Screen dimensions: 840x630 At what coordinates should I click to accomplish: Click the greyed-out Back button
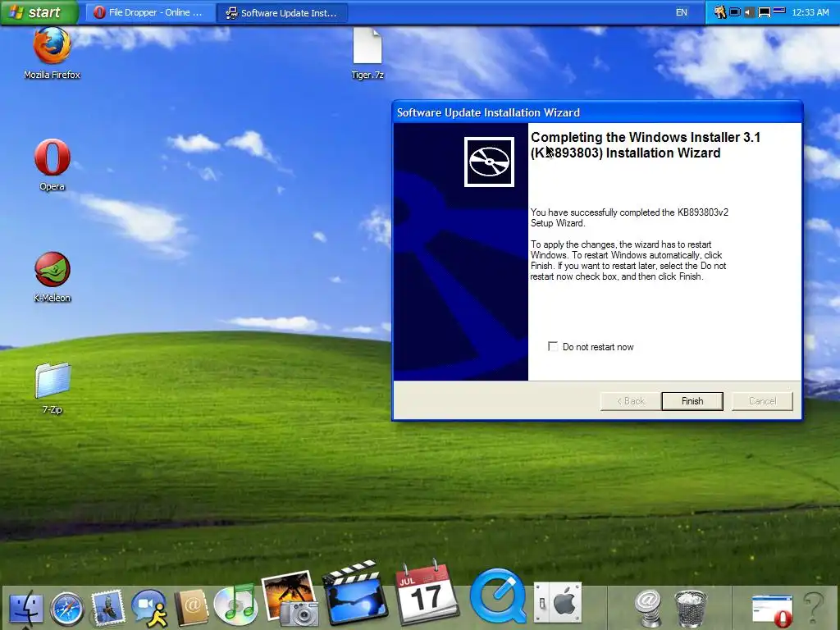point(631,401)
